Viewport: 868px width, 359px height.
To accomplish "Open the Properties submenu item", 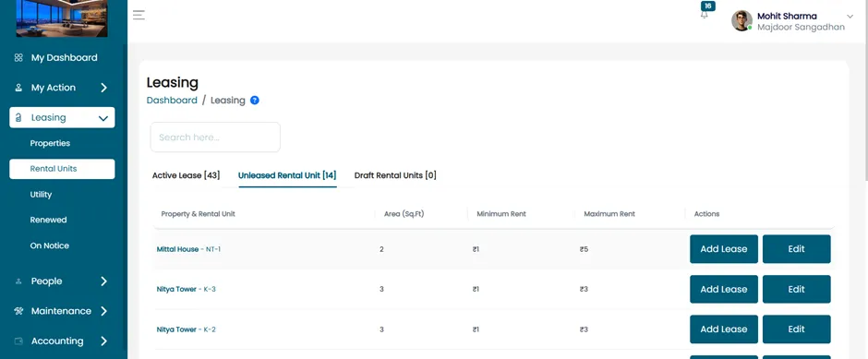I will click(50, 143).
